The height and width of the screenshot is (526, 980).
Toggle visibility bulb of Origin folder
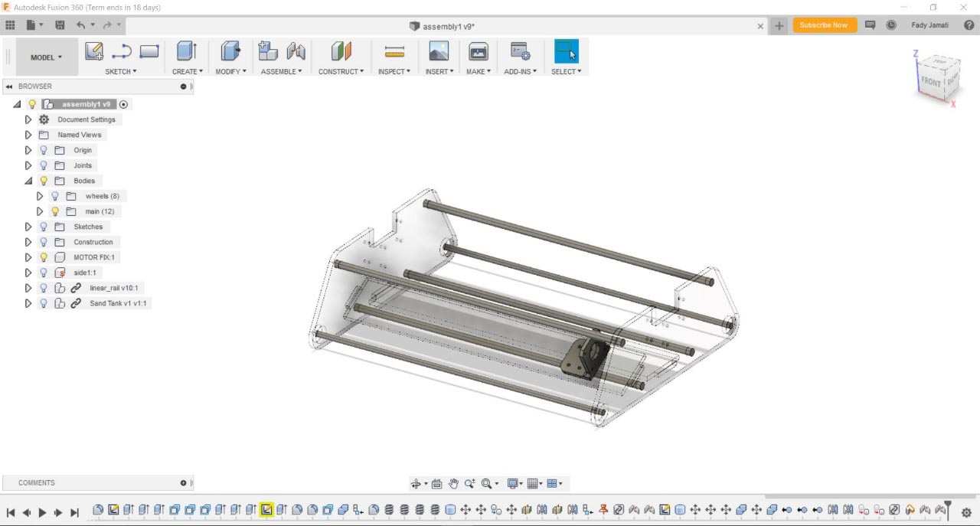(x=44, y=150)
